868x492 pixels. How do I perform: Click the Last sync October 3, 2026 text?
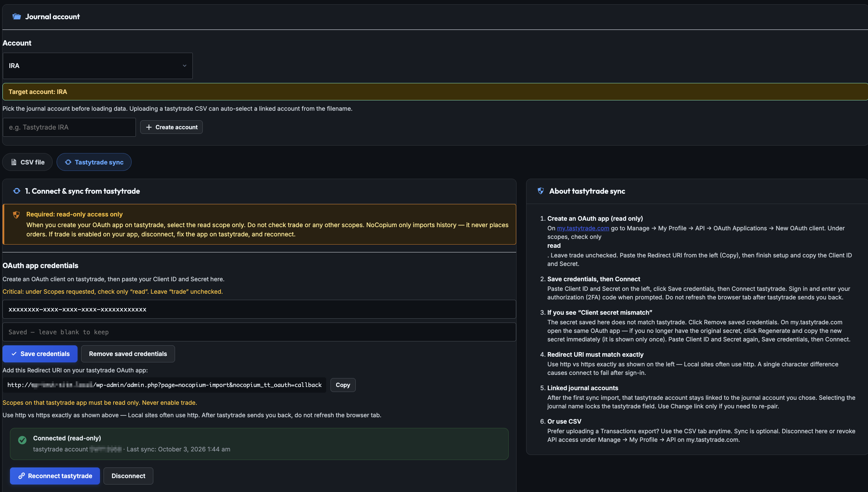coord(178,449)
